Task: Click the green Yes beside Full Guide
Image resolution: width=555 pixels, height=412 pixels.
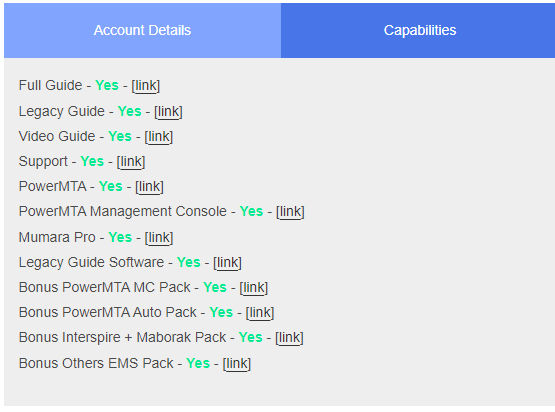Action: pyautogui.click(x=107, y=85)
